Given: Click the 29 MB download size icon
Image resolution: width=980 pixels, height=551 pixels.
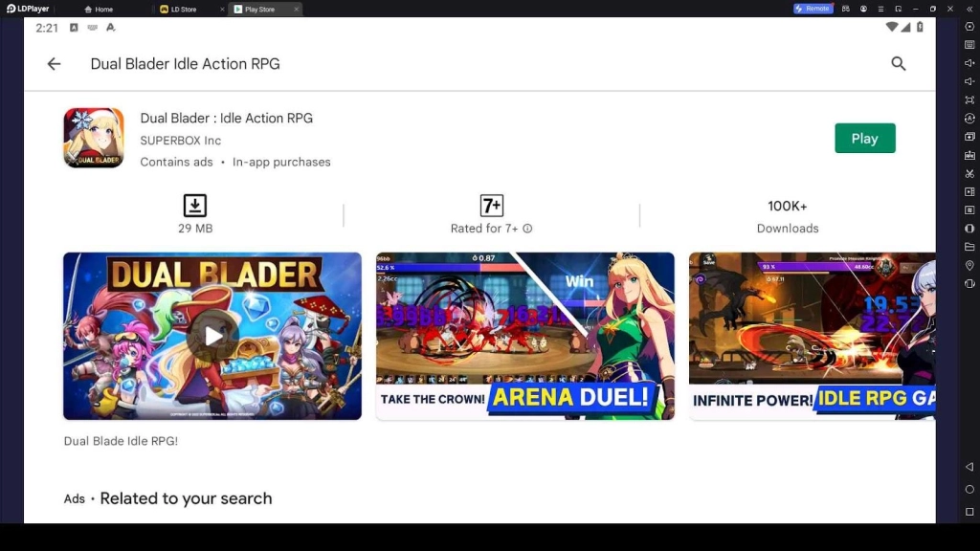Looking at the screenshot, I should pyautogui.click(x=195, y=206).
